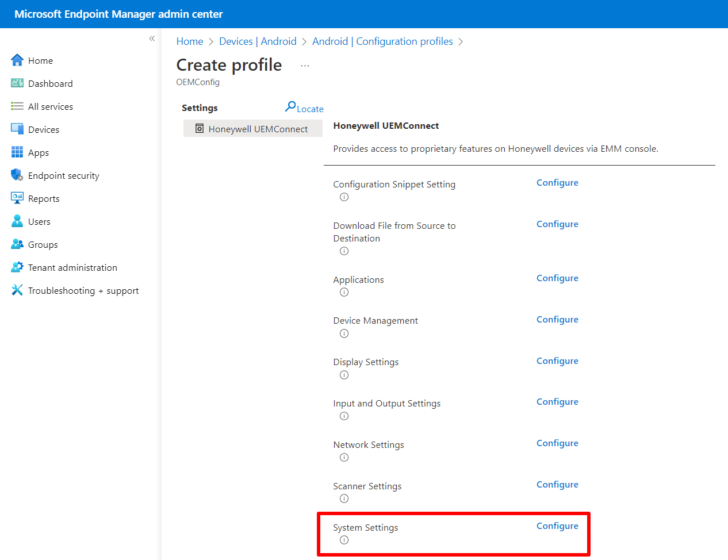The width and height of the screenshot is (728, 560).
Task: Open Reports in sidebar
Action: [x=44, y=198]
